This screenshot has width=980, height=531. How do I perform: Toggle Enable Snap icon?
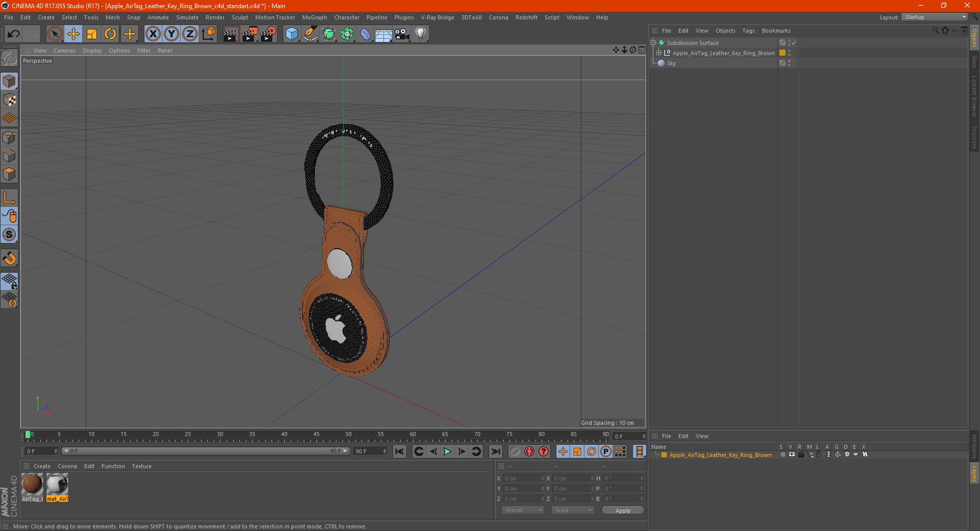(9, 258)
